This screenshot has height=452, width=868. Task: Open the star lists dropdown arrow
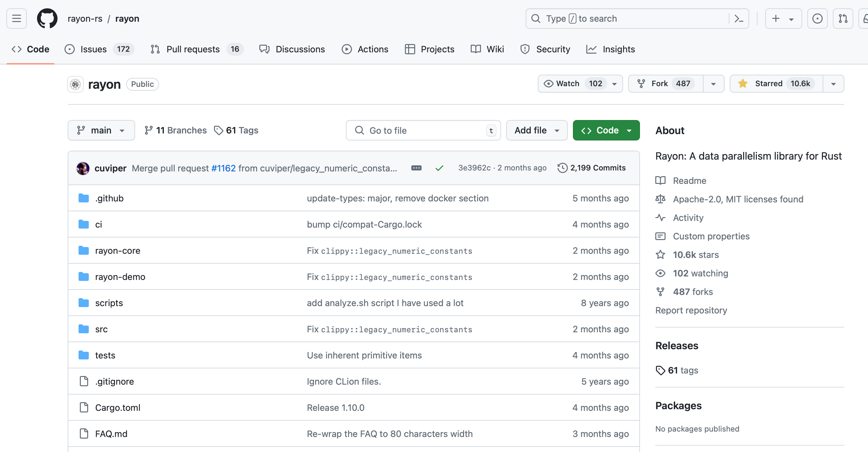coord(833,84)
